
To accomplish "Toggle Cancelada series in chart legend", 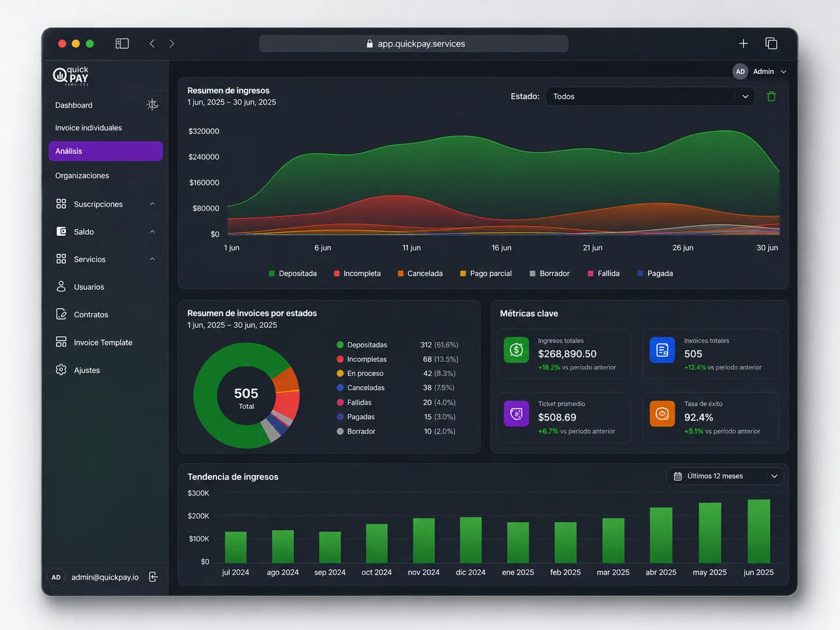I will 420,273.
